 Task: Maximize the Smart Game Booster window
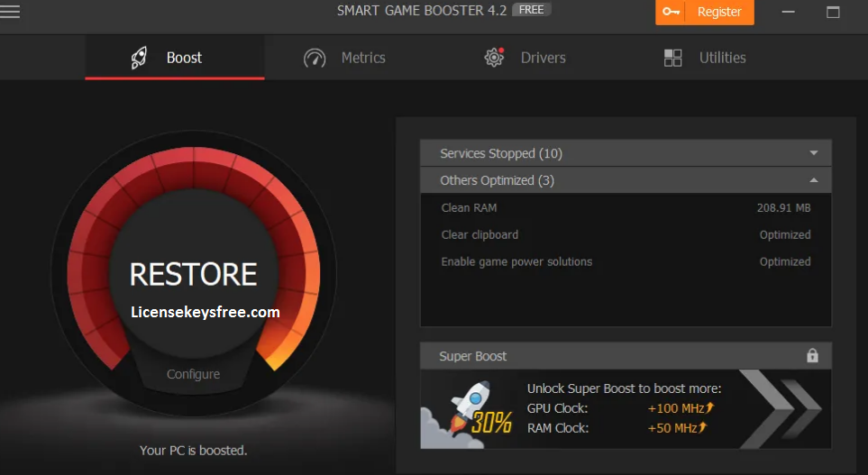click(833, 12)
